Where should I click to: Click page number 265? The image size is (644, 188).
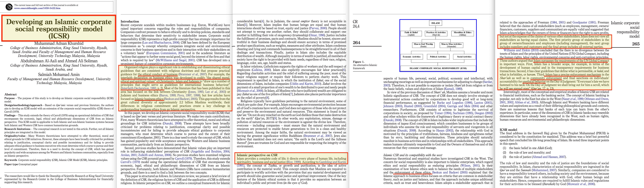click(635, 44)
